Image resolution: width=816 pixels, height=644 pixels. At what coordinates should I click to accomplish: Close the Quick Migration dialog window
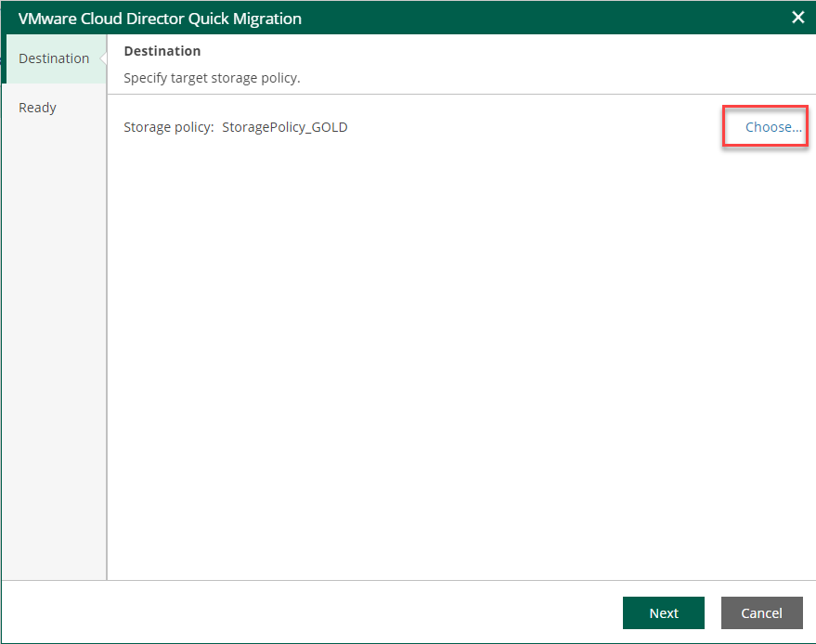(797, 18)
